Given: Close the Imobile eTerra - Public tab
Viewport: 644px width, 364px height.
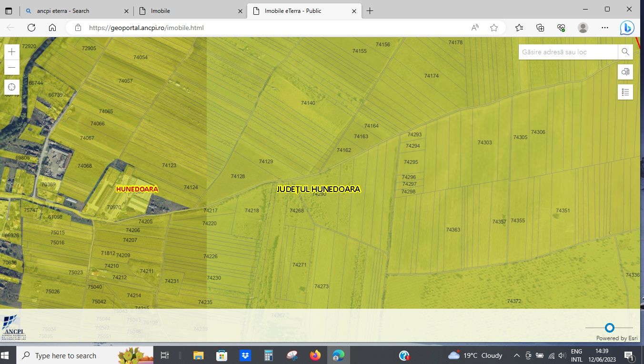Looking at the screenshot, I should tap(353, 10).
